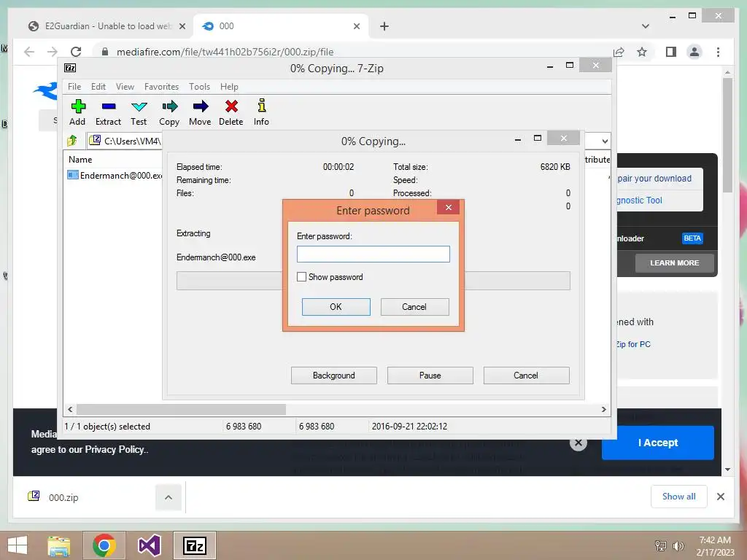Open the Windows Start button
The image size is (747, 560).
pyautogui.click(x=18, y=545)
